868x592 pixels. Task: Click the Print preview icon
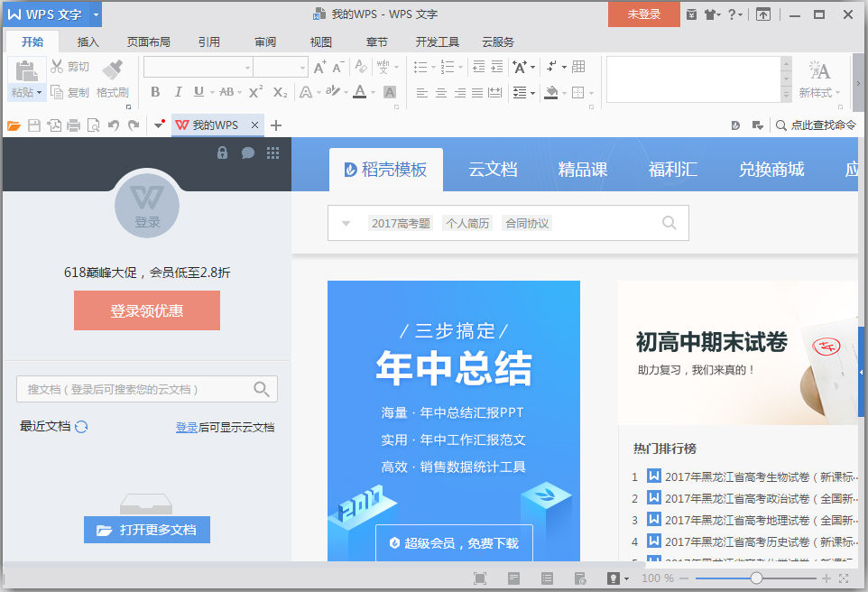pos(94,125)
